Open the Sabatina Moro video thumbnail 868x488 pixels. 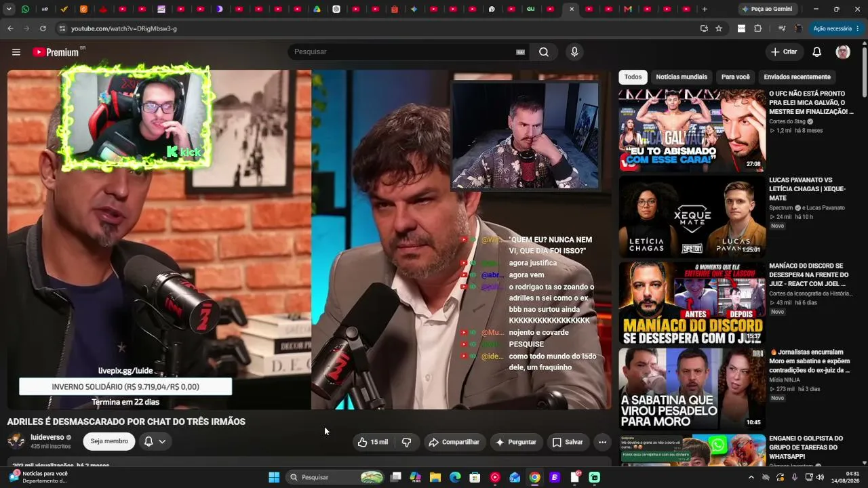click(x=692, y=388)
